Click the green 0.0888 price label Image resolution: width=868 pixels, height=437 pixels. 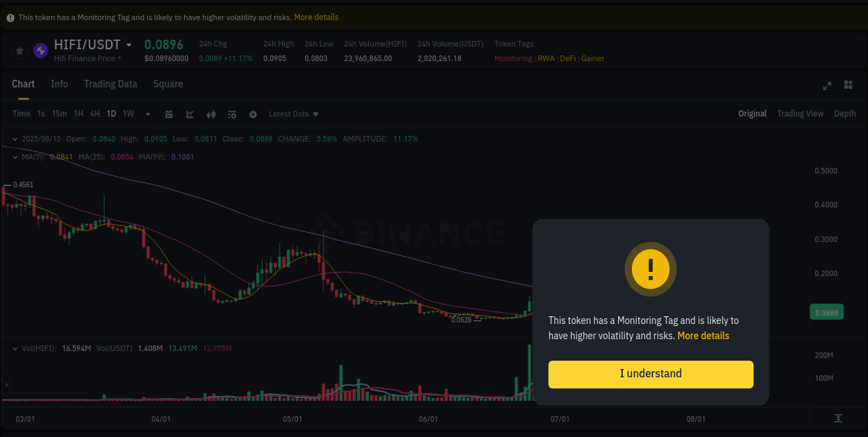826,312
